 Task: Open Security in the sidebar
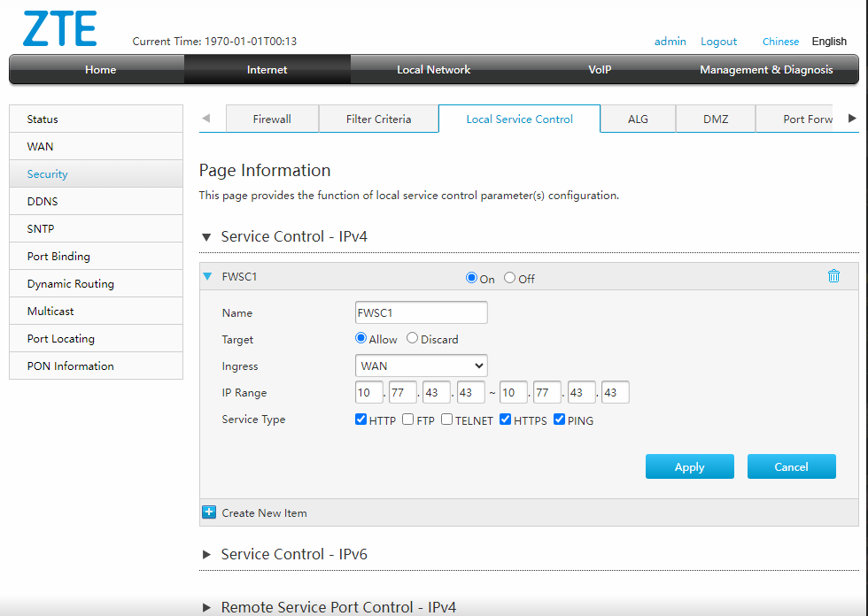pos(97,173)
